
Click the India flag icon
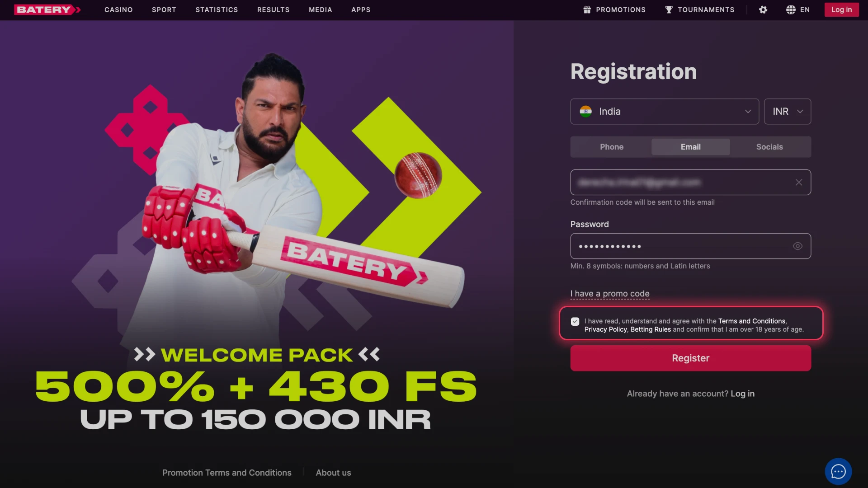point(585,111)
